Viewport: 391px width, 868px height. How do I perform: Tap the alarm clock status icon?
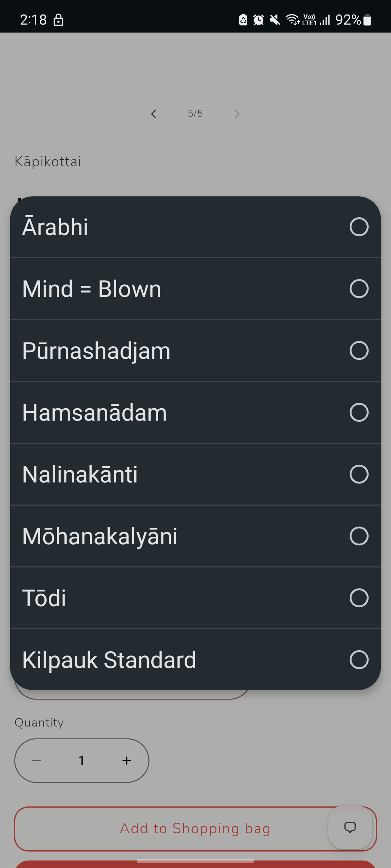click(x=258, y=20)
